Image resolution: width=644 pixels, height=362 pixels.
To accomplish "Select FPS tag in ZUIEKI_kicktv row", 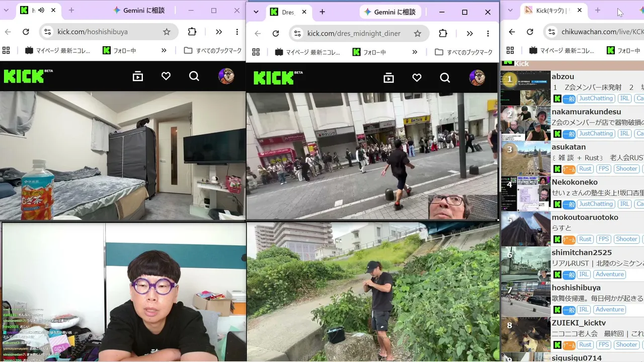I will click(x=604, y=345).
